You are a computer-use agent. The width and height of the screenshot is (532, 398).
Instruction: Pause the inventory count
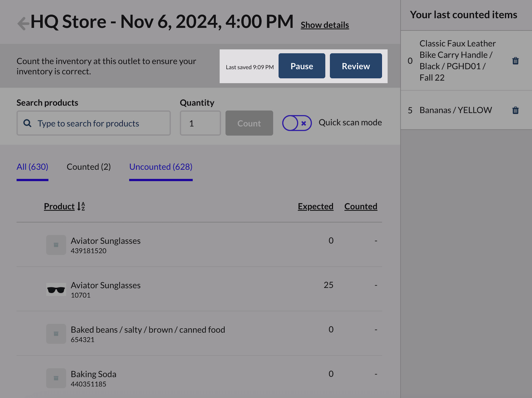point(302,66)
